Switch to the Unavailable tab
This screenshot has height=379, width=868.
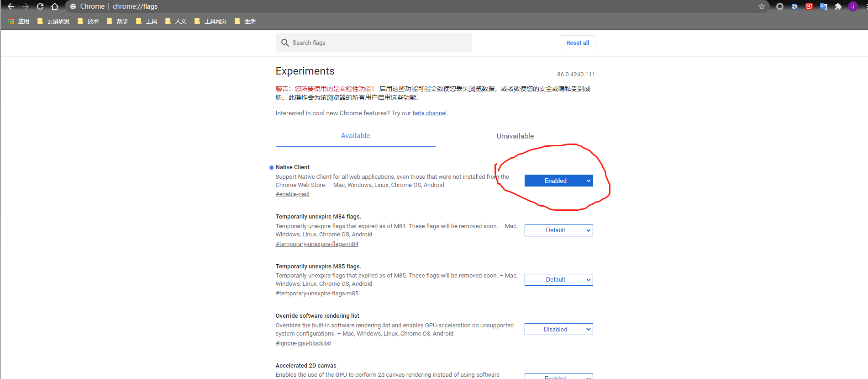[515, 136]
